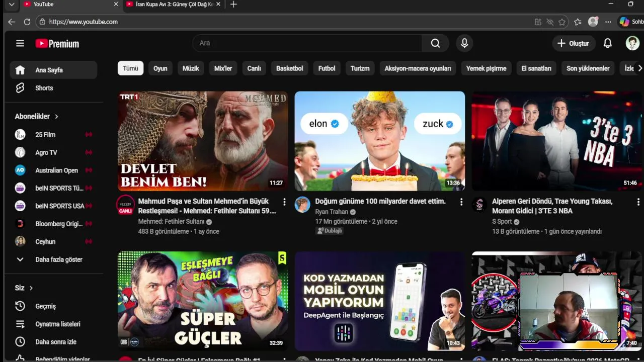Open the hamburger guide menu
Image resolution: width=644 pixels, height=362 pixels.
(20, 43)
